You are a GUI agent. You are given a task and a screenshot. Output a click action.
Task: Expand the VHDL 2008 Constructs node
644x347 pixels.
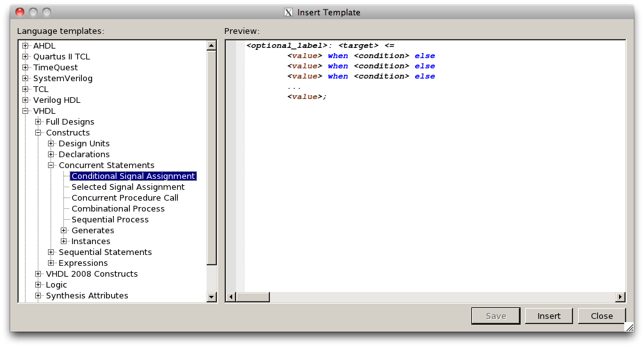(x=38, y=274)
